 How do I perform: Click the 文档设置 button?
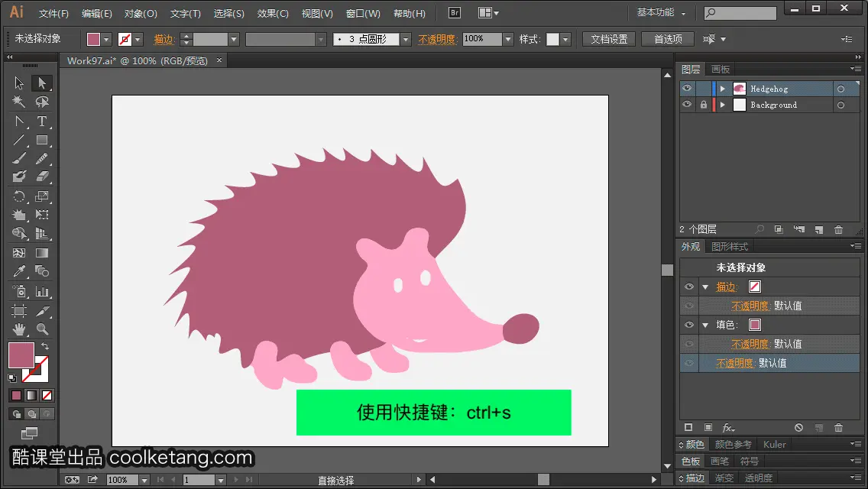[609, 39]
